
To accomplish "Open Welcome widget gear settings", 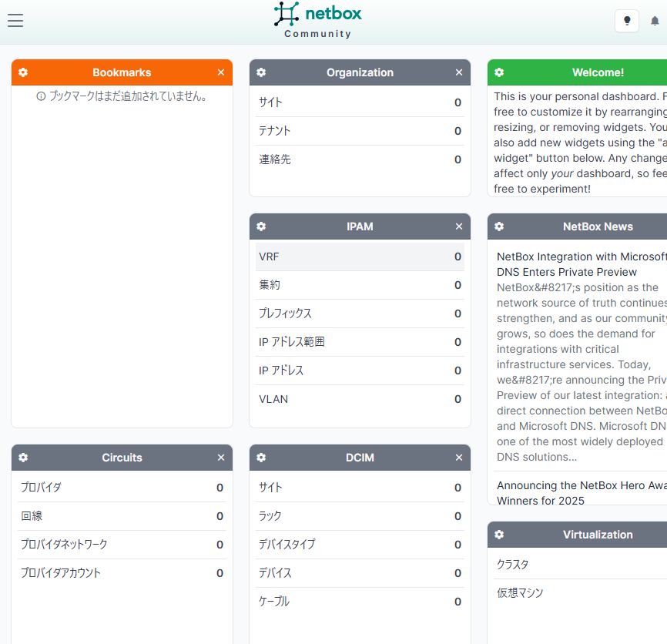I will pos(499,72).
